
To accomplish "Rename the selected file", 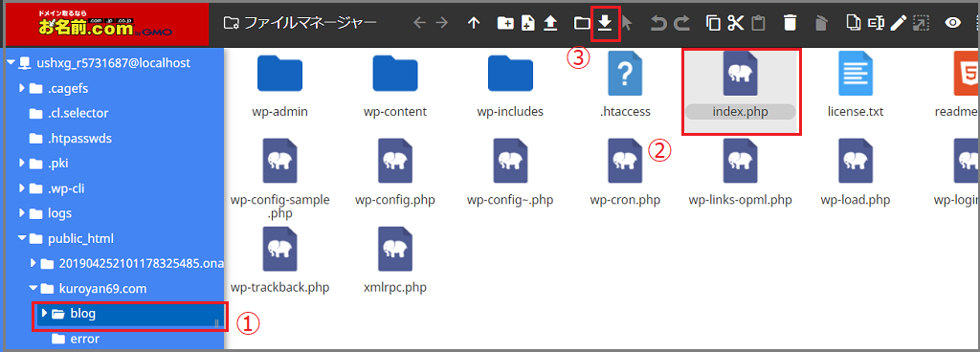I will click(876, 23).
